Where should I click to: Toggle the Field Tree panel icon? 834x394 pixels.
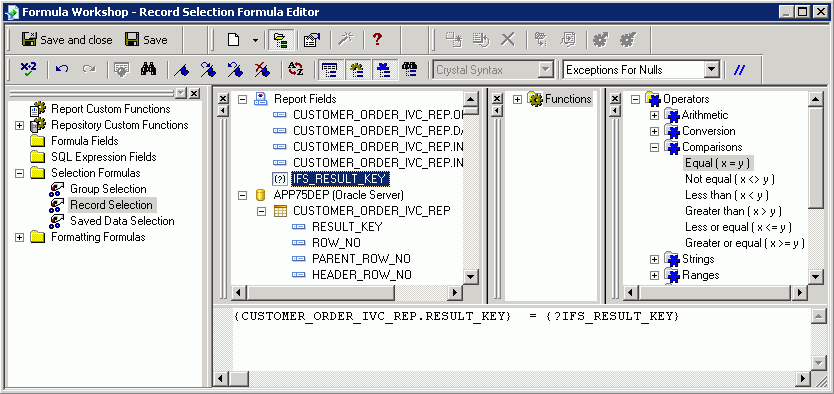point(329,70)
